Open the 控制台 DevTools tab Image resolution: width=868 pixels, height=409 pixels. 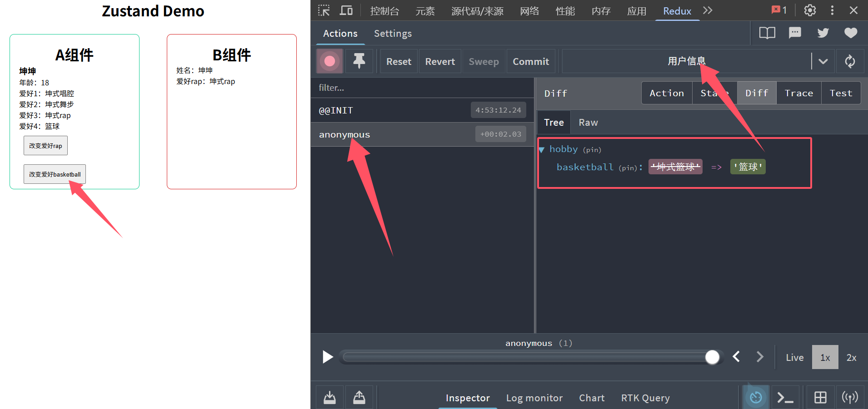tap(384, 11)
